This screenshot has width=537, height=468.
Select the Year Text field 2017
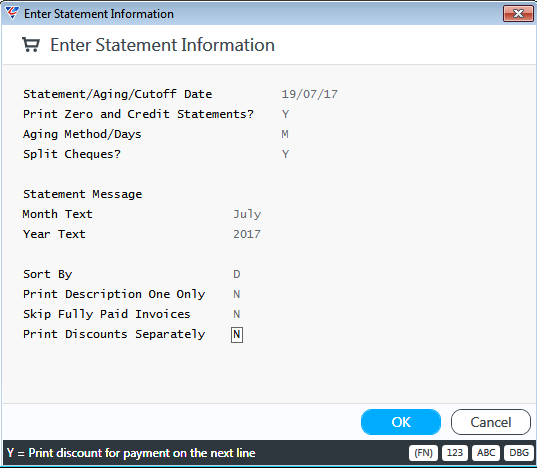click(x=247, y=234)
